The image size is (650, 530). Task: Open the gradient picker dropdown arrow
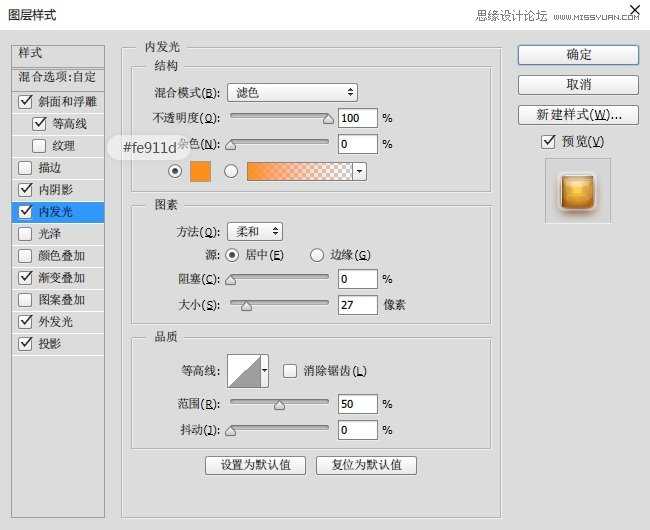(359, 171)
